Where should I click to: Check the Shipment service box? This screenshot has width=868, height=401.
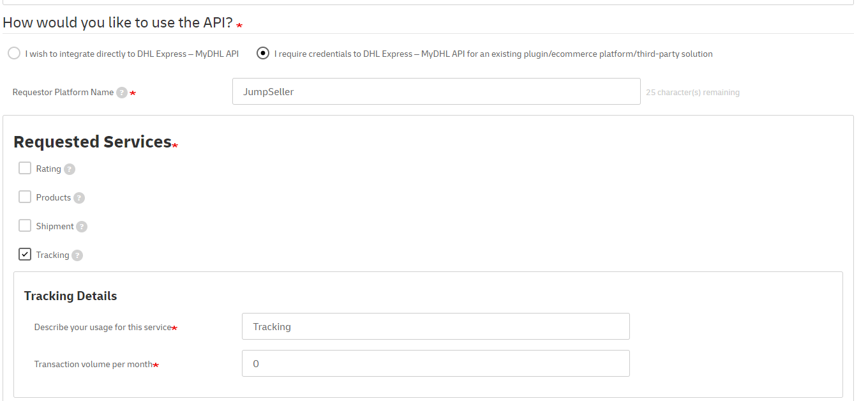pyautogui.click(x=25, y=226)
